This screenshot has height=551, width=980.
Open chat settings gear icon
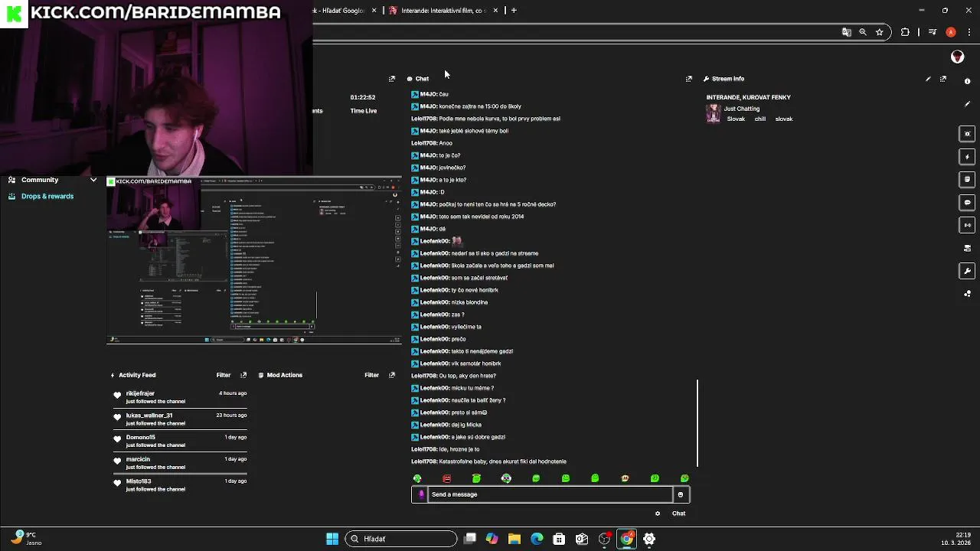pyautogui.click(x=658, y=514)
